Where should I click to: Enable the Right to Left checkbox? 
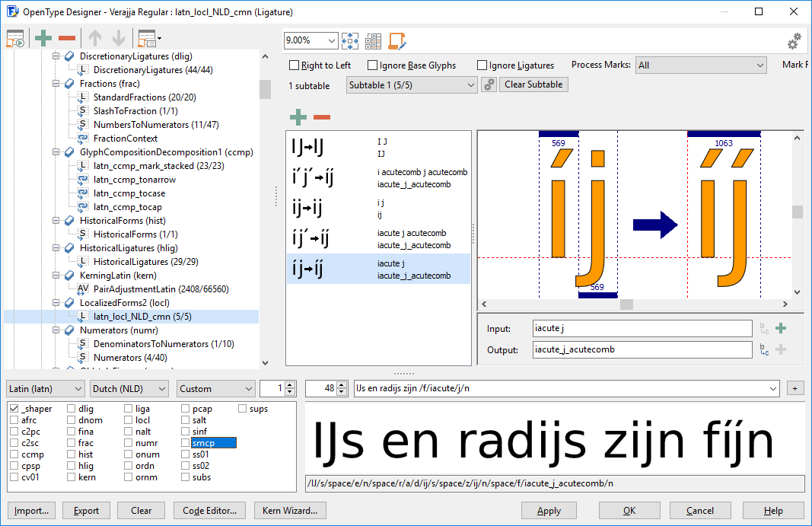point(295,65)
